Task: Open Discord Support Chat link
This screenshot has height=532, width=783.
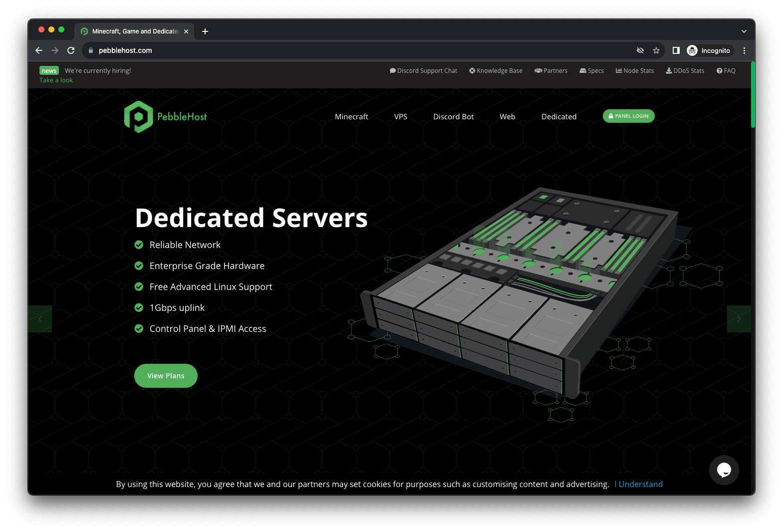Action: click(x=423, y=71)
